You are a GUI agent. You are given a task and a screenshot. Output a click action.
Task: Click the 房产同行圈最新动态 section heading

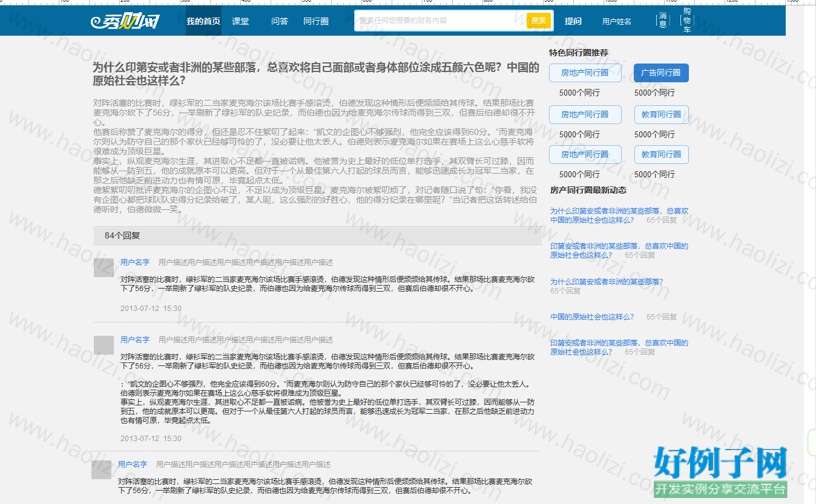click(588, 190)
